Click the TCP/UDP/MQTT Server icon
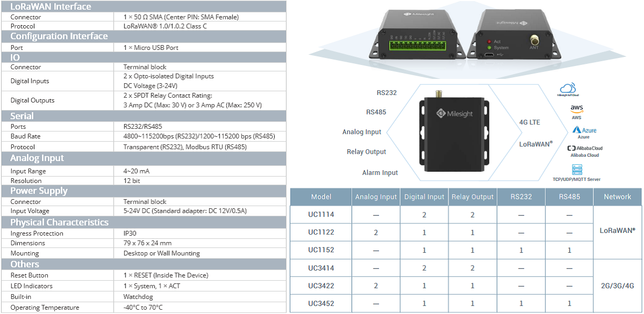Screen dimensions: 644x314 pos(577,170)
